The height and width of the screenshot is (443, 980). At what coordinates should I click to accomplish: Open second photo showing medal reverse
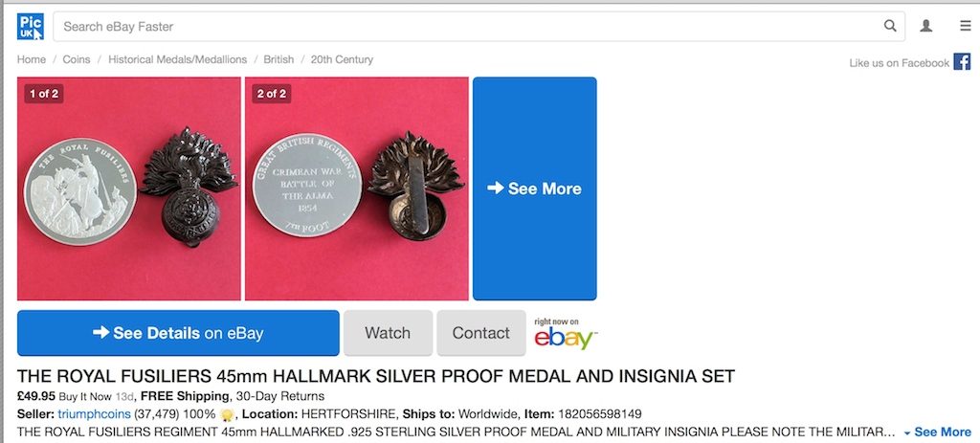pos(356,188)
